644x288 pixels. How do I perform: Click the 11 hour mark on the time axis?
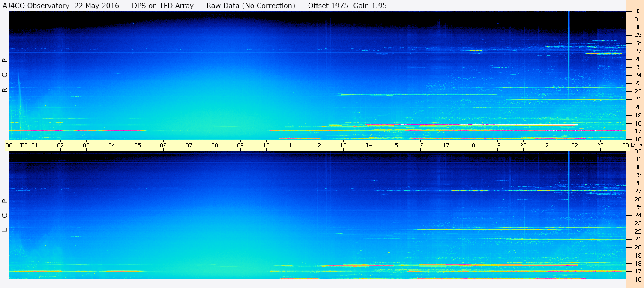click(292, 145)
